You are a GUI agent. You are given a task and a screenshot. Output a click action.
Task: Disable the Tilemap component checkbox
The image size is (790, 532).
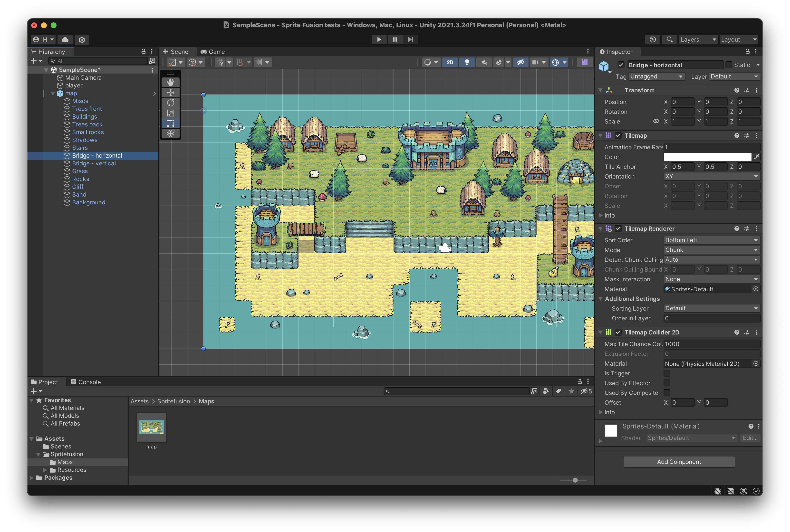coord(618,135)
